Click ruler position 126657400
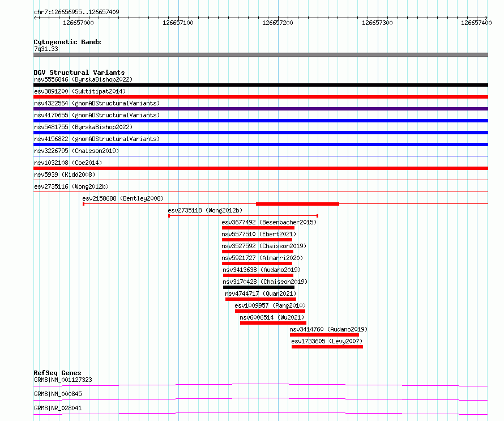The width and height of the screenshot is (504, 421). coord(476,23)
